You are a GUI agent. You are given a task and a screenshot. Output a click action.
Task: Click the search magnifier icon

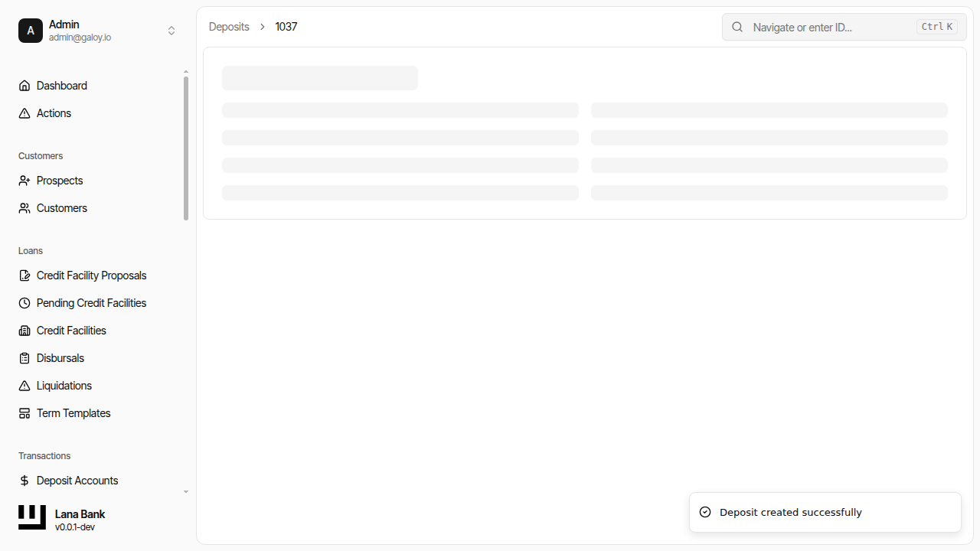pyautogui.click(x=737, y=27)
